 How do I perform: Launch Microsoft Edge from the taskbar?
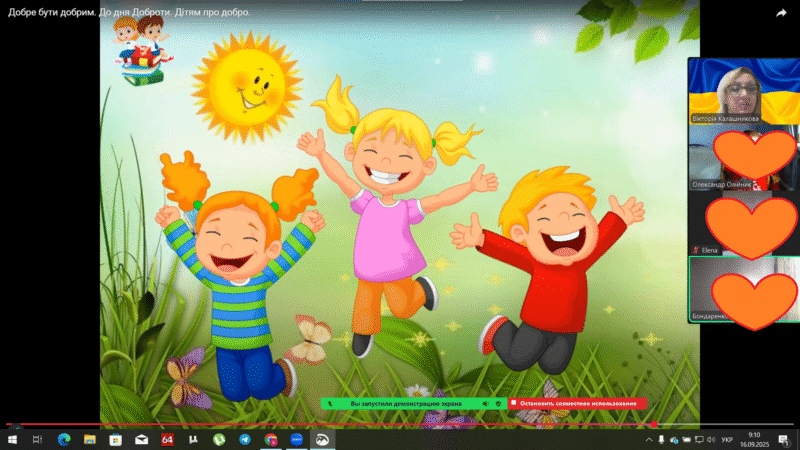click(64, 439)
